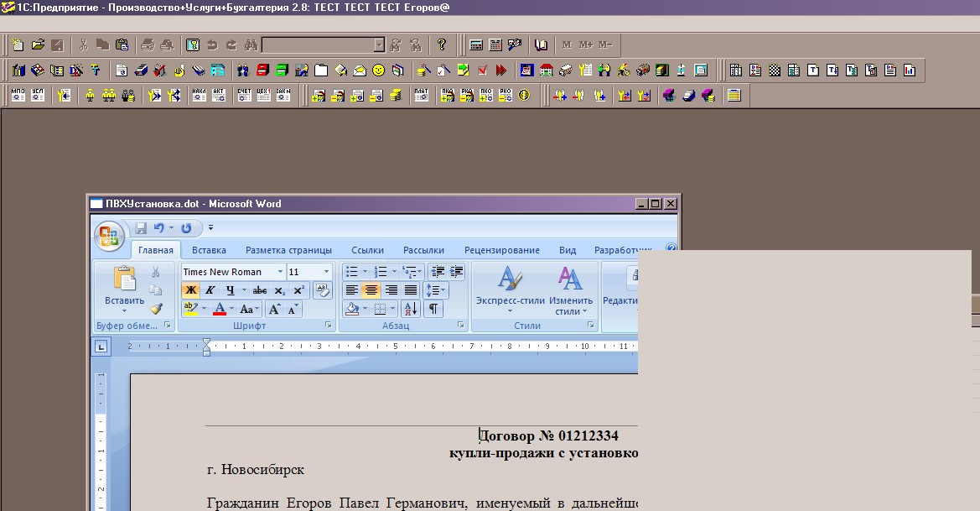Click the Вставить paste button
Screen dimensions: 980x511
pyautogui.click(x=124, y=287)
